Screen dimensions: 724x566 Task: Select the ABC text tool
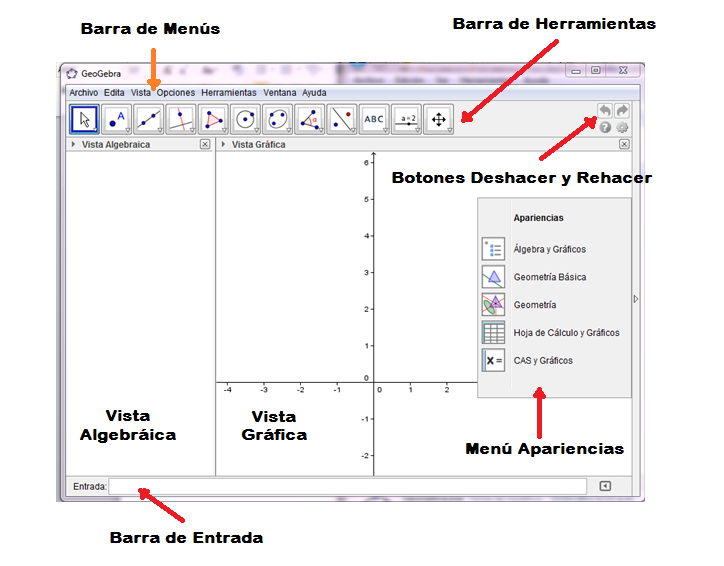click(x=374, y=119)
